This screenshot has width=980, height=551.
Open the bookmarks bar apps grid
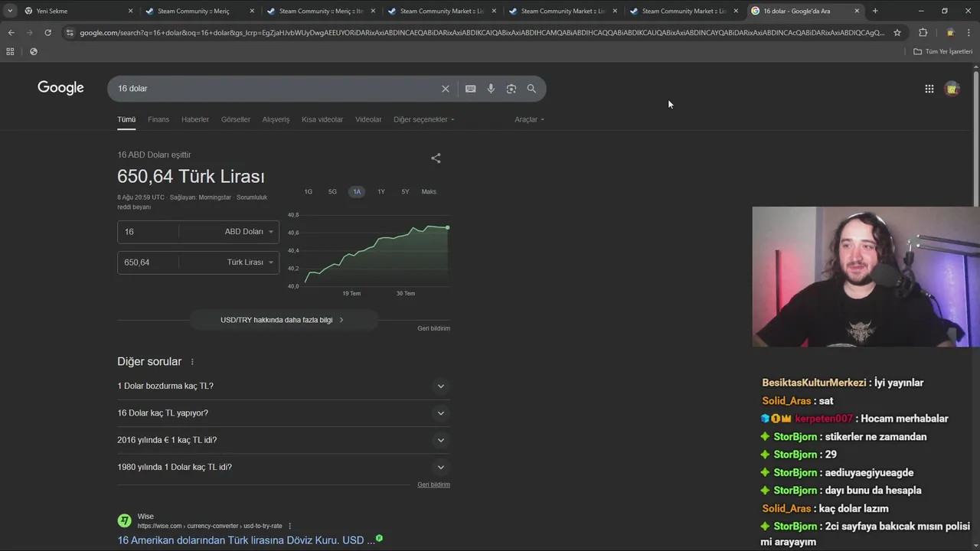[10, 51]
